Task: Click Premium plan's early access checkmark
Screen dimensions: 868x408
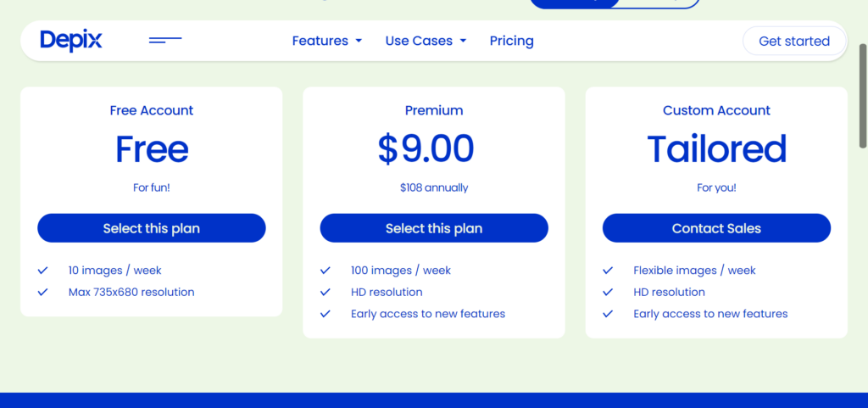Action: click(325, 314)
